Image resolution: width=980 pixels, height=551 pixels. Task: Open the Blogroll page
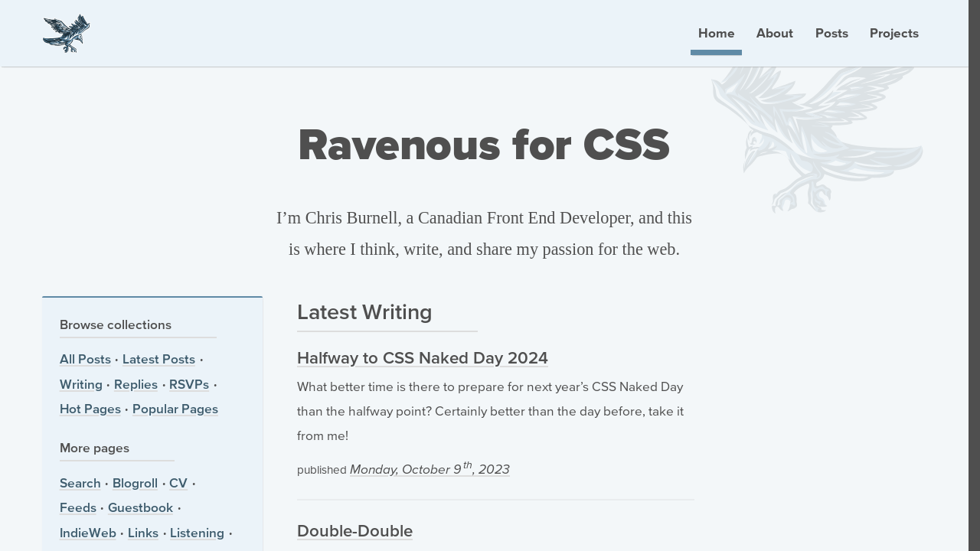coord(135,483)
